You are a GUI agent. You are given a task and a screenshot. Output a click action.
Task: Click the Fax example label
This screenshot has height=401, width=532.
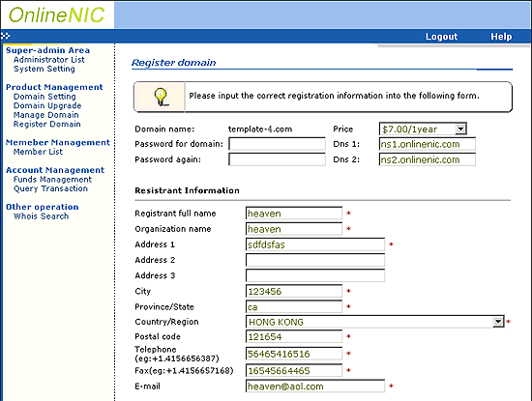point(184,370)
